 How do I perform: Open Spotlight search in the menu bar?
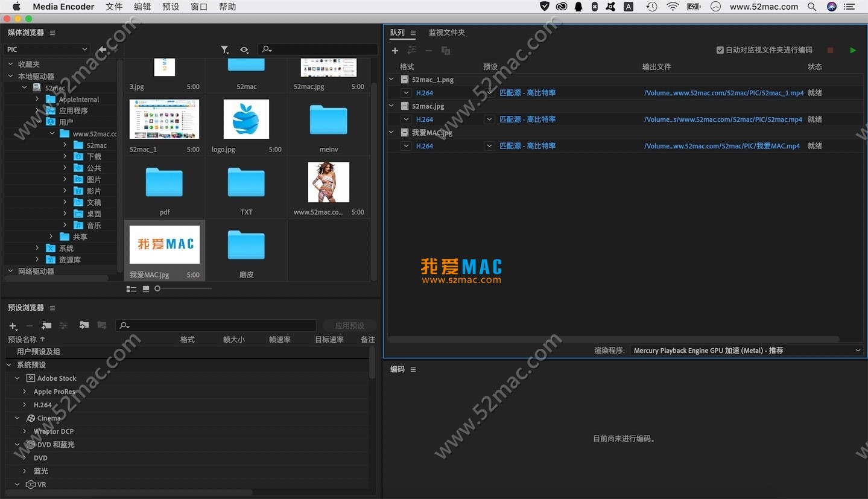pyautogui.click(x=812, y=7)
